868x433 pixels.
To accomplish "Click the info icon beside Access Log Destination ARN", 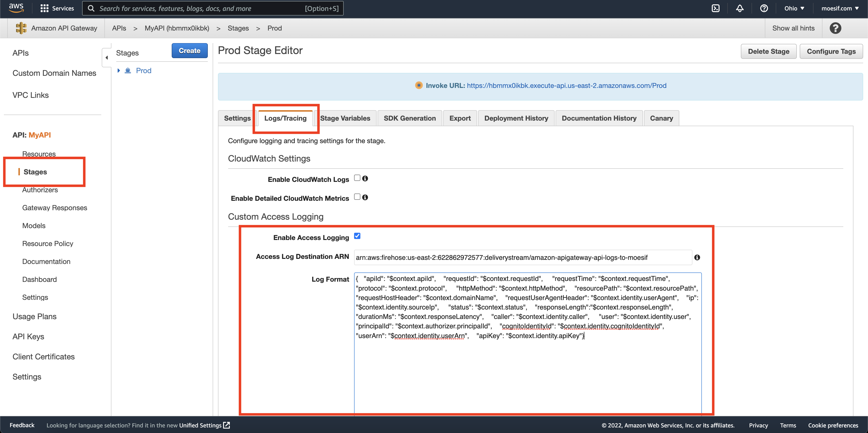I will 697,257.
